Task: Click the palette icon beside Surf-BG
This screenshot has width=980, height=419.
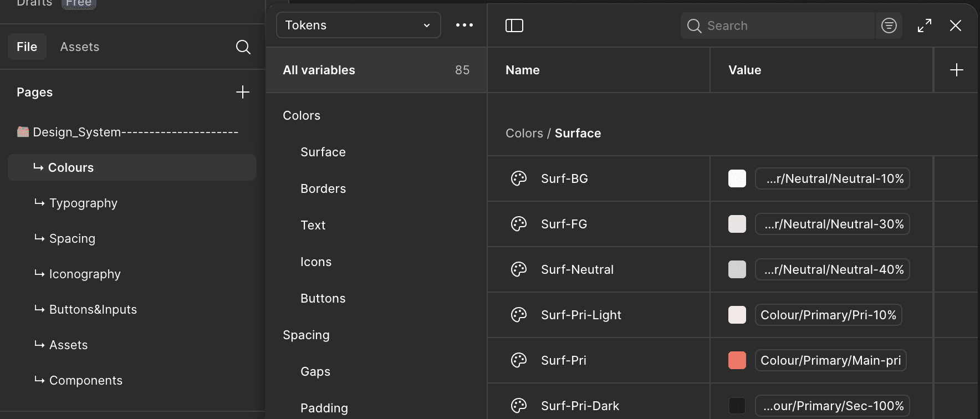Action: 519,178
